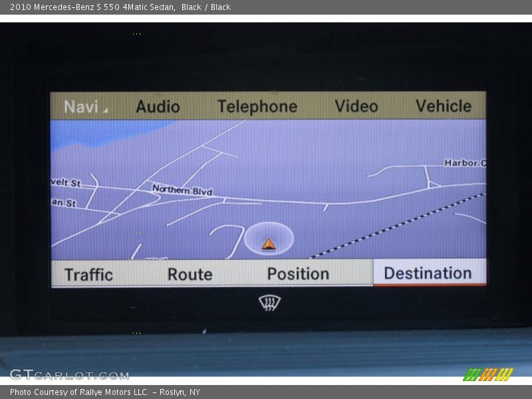Click the GTCarLot.com logo
The height and width of the screenshot is (399, 532).
[x=70, y=374]
